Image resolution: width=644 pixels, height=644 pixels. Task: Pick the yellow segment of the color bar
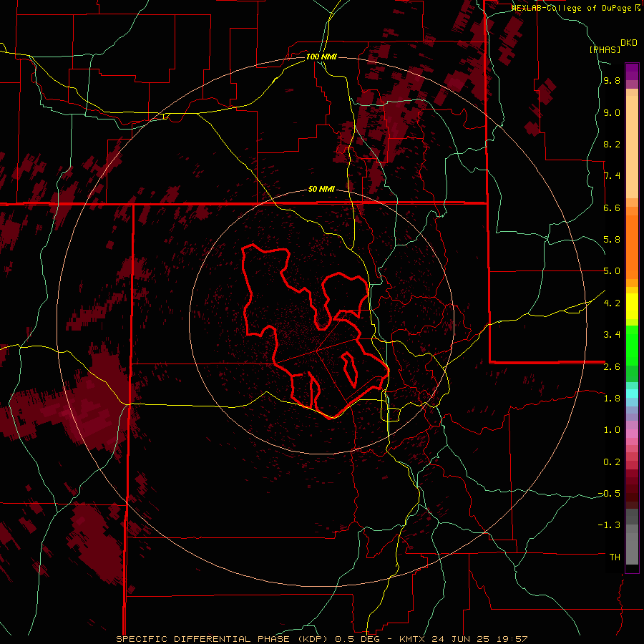coord(632,306)
